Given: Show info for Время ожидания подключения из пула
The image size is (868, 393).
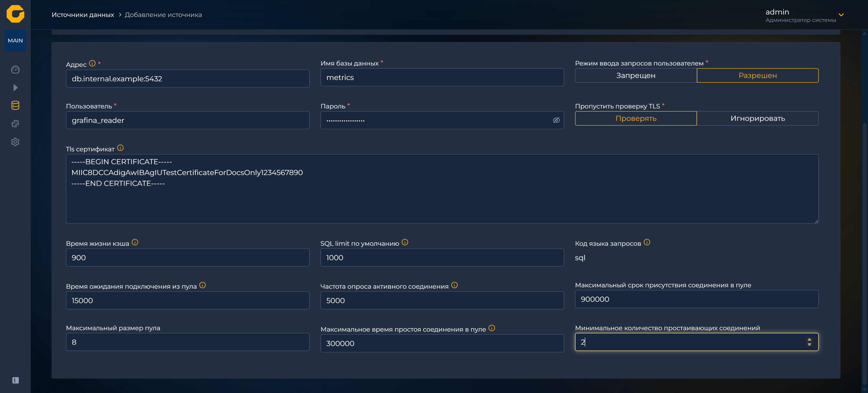Looking at the screenshot, I should 203,285.
